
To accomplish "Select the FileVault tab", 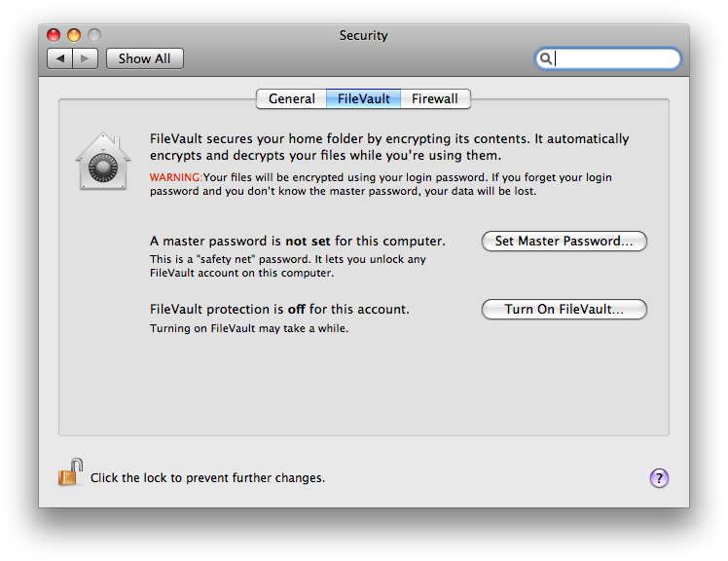I will tap(364, 98).
